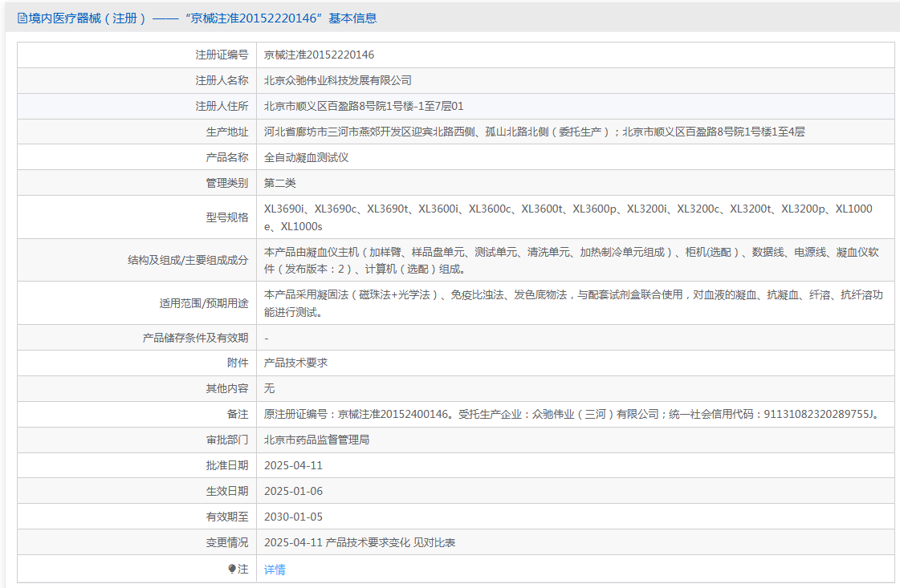Click the 注册人住所 label

coord(222,106)
